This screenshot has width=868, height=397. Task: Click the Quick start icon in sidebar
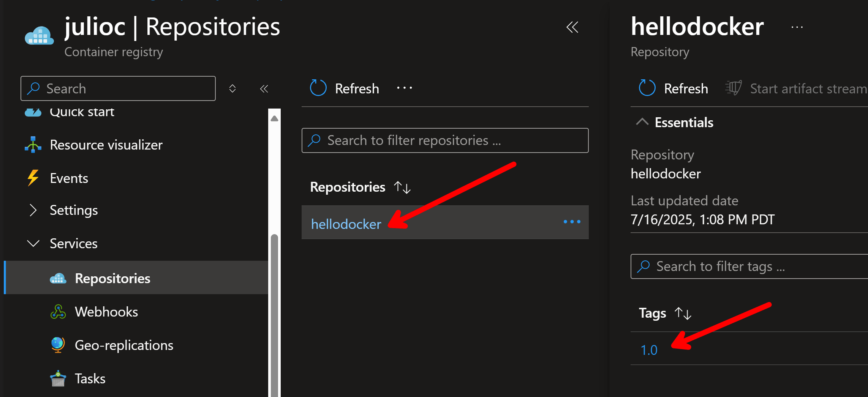[33, 112]
